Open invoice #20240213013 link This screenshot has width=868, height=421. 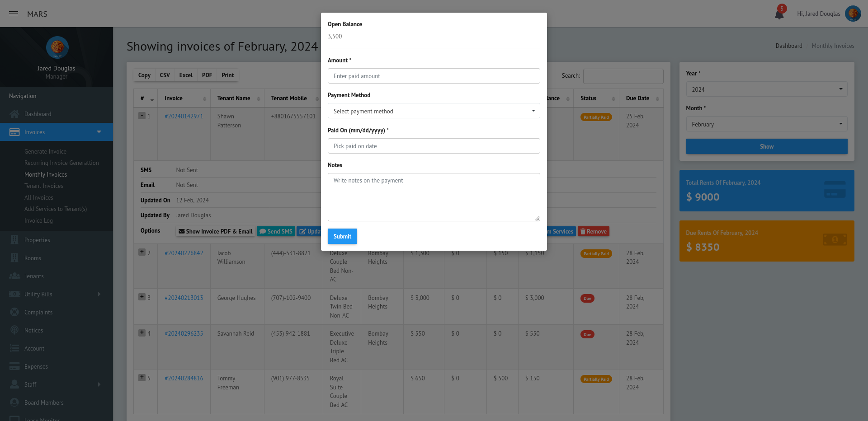[x=184, y=298]
